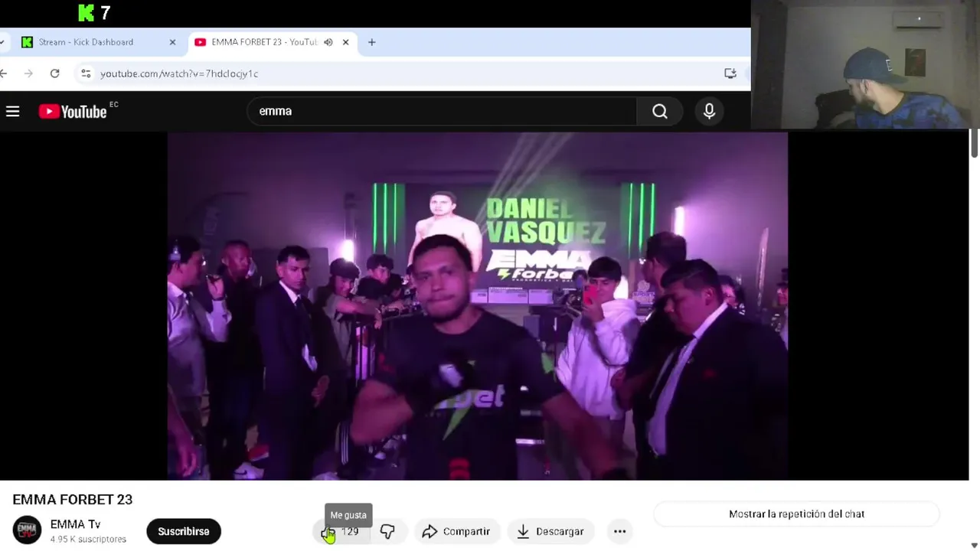Screen dimensions: 980x551
Task: Open the EMMA Tv channel name link
Action: coord(75,524)
